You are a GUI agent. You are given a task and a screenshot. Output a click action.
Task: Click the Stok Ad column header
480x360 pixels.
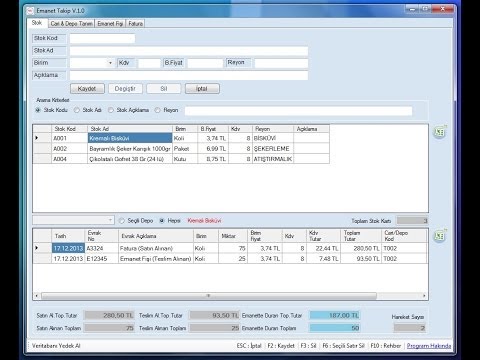tap(130, 129)
